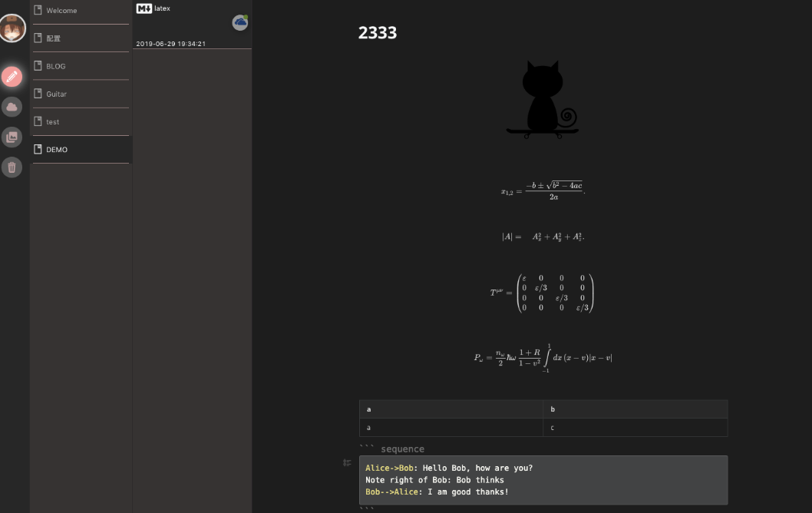812x513 pixels.
Task: Click the line Note right of Bob
Action: point(434,480)
